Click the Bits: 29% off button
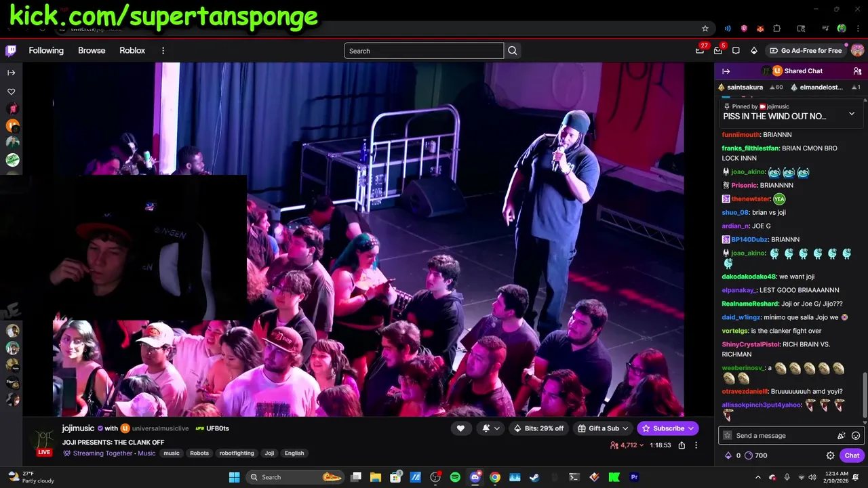Screen dimensions: 868x488 (x=538, y=428)
